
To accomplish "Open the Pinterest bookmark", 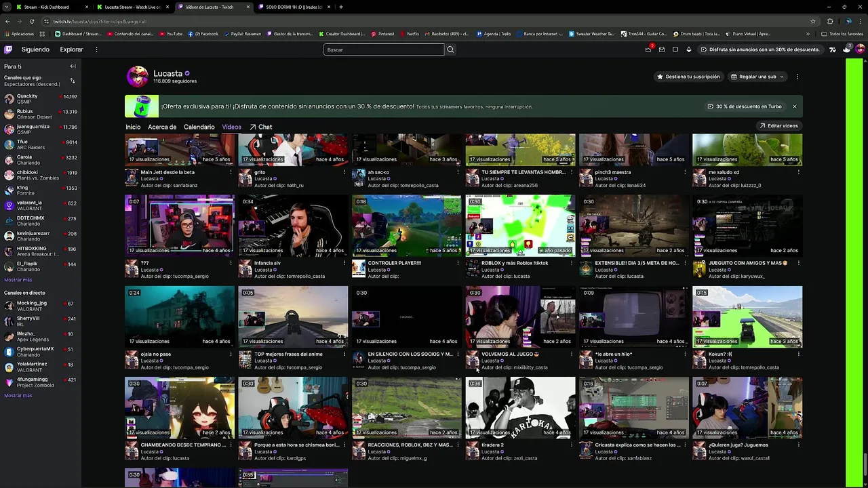I will click(x=383, y=34).
